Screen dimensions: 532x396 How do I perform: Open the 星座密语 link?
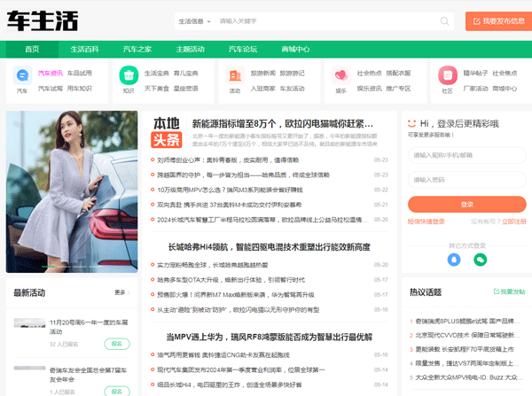(x=185, y=89)
